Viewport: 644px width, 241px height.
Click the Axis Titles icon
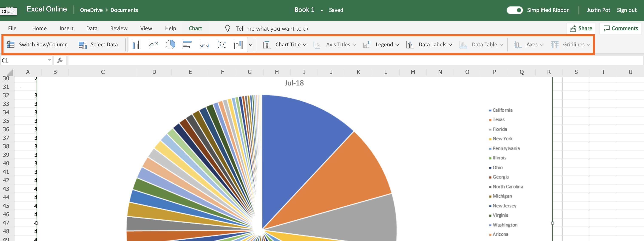317,45
